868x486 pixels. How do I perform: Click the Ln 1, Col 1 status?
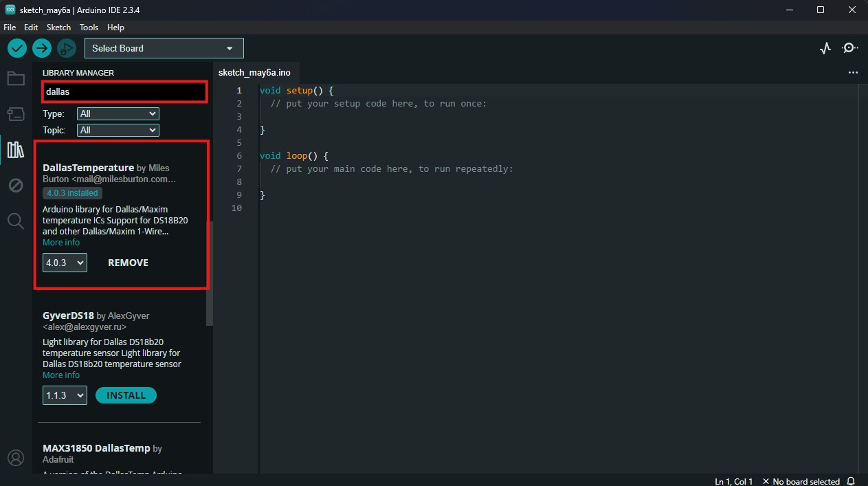(x=734, y=481)
